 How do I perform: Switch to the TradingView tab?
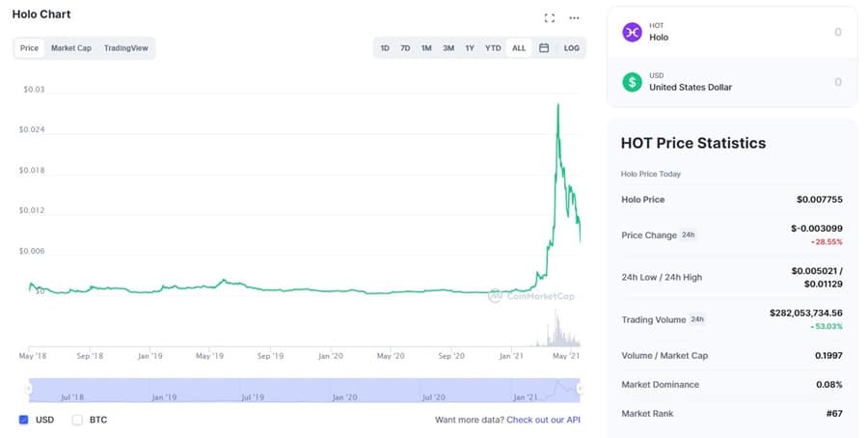point(125,48)
